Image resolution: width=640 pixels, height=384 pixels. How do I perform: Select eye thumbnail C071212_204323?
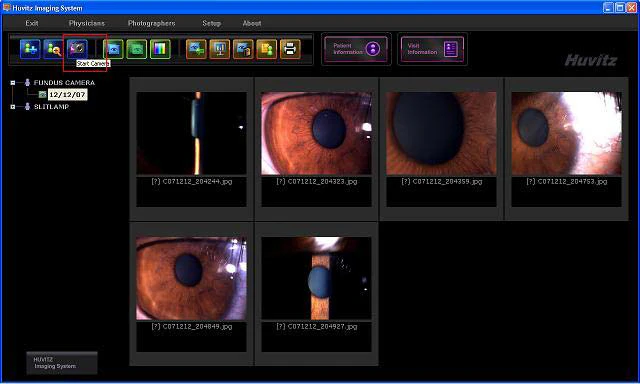coord(316,133)
